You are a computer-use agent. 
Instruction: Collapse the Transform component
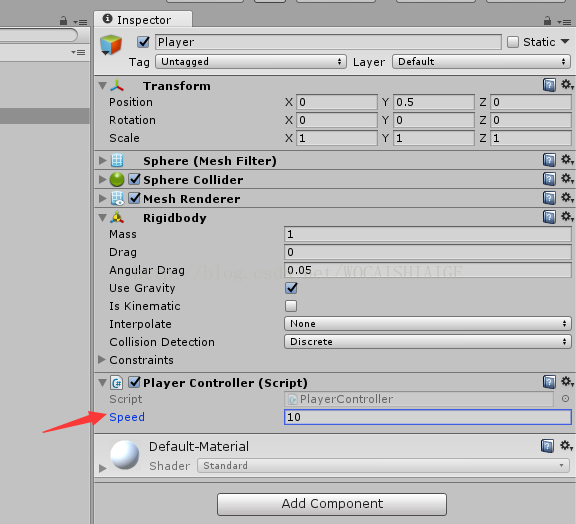(x=102, y=86)
